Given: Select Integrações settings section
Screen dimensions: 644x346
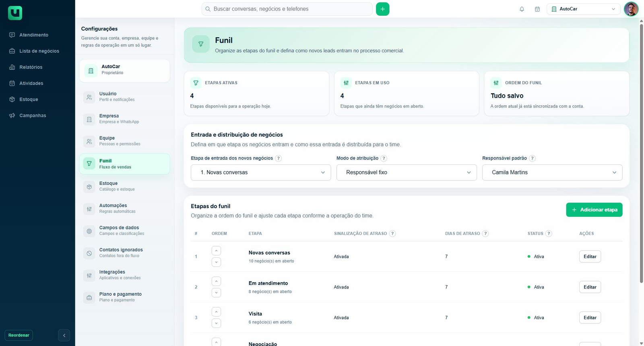Looking at the screenshot, I should (124, 275).
